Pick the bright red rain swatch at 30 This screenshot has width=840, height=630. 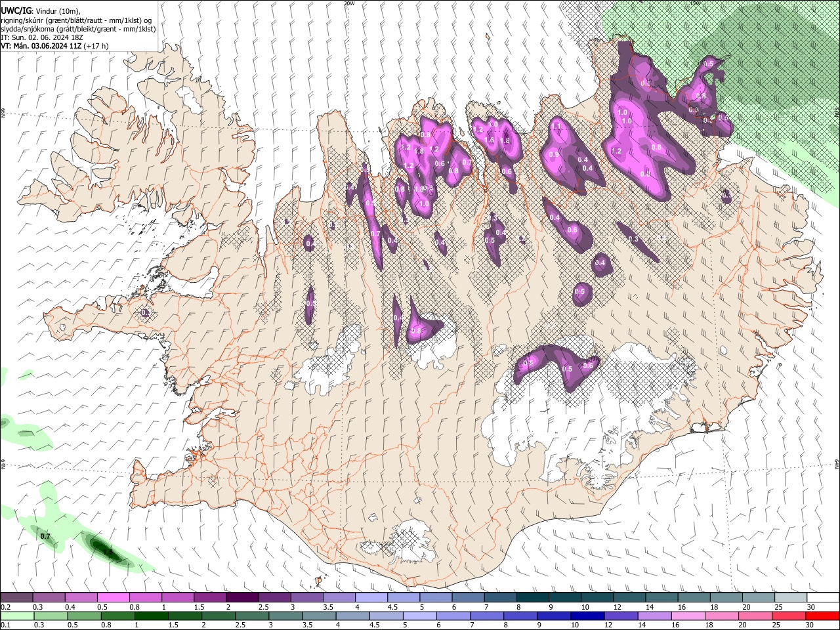822,616
